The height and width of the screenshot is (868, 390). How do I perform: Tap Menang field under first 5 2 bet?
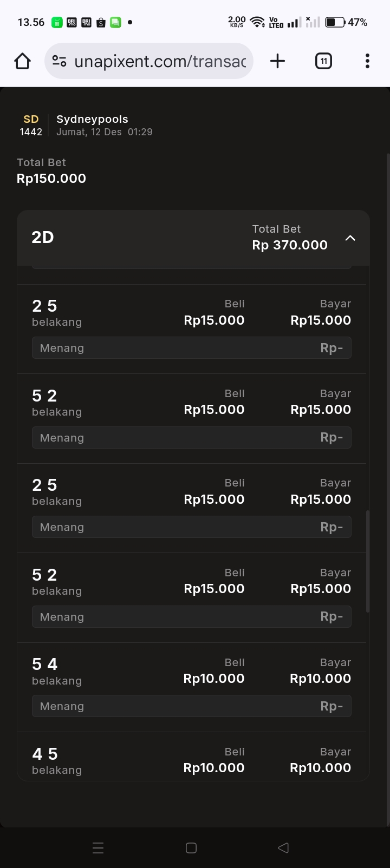[192, 438]
